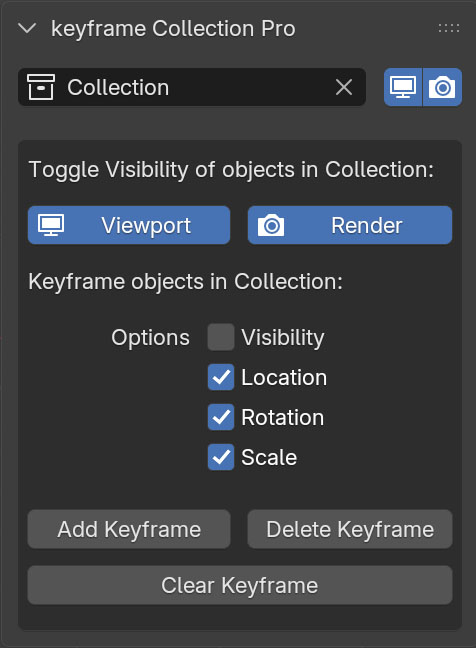This screenshot has width=476, height=648.
Task: Toggle Render visibility for collection objects
Action: click(350, 225)
